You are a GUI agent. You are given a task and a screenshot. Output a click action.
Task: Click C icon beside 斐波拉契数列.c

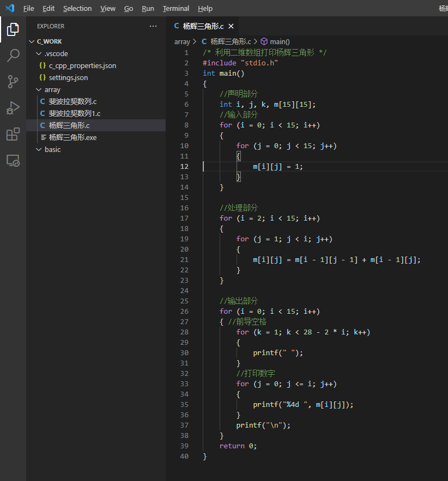coord(43,101)
